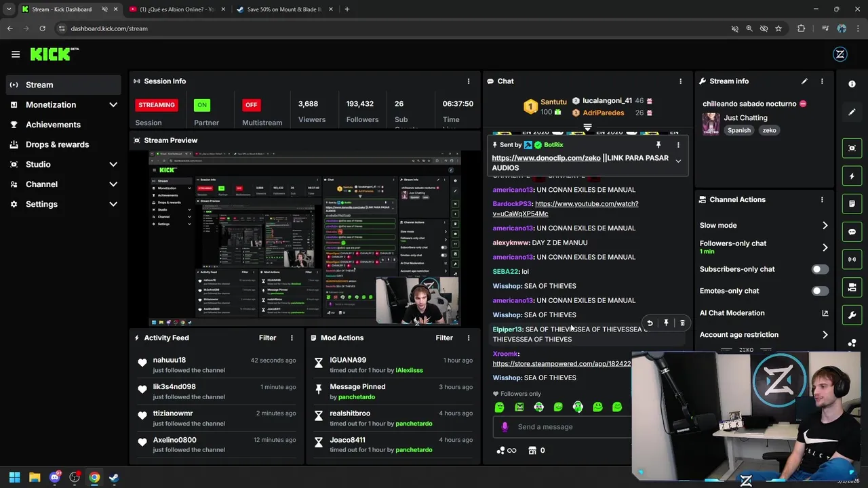Collapse the pinned message with its chevron

pyautogui.click(x=678, y=161)
